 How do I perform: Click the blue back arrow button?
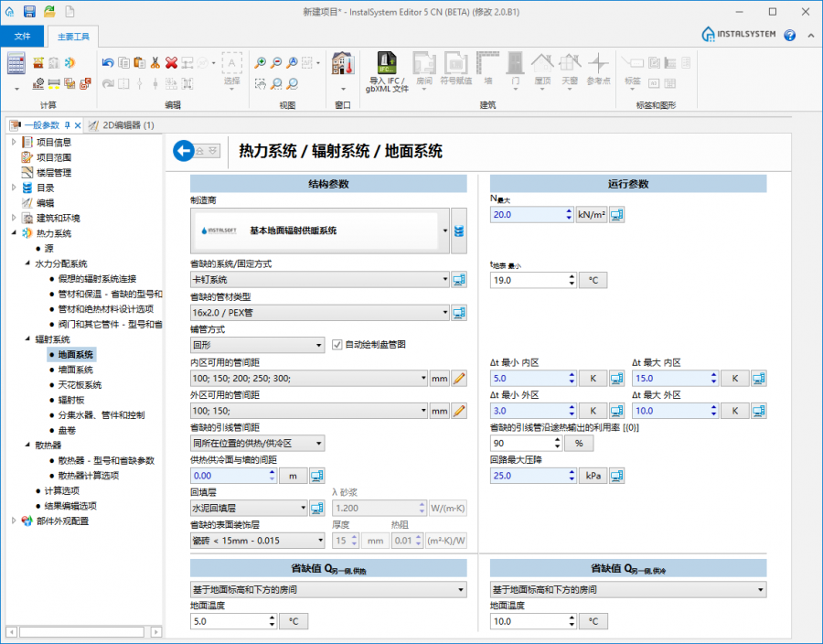(186, 151)
